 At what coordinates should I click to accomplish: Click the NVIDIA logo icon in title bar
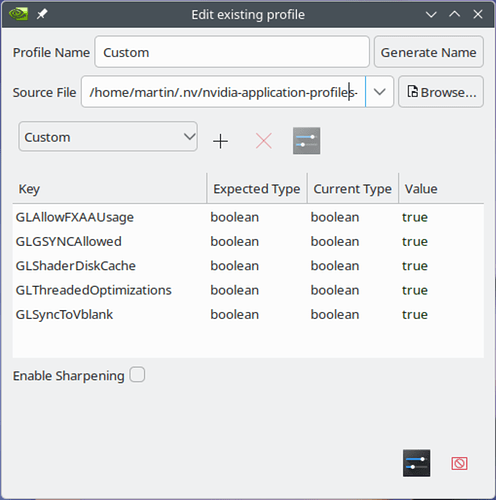pyautogui.click(x=18, y=14)
